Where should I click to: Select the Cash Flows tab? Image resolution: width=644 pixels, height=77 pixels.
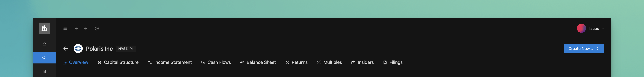[x=216, y=62]
